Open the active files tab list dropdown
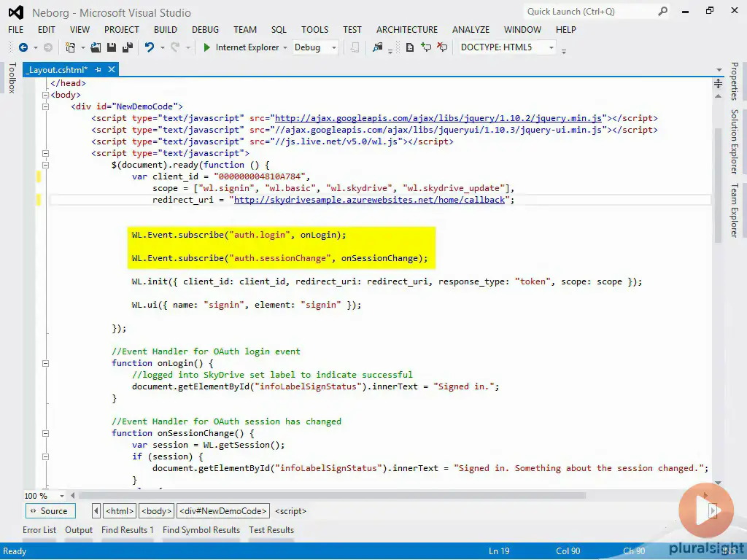The width and height of the screenshot is (747, 560). tap(719, 70)
